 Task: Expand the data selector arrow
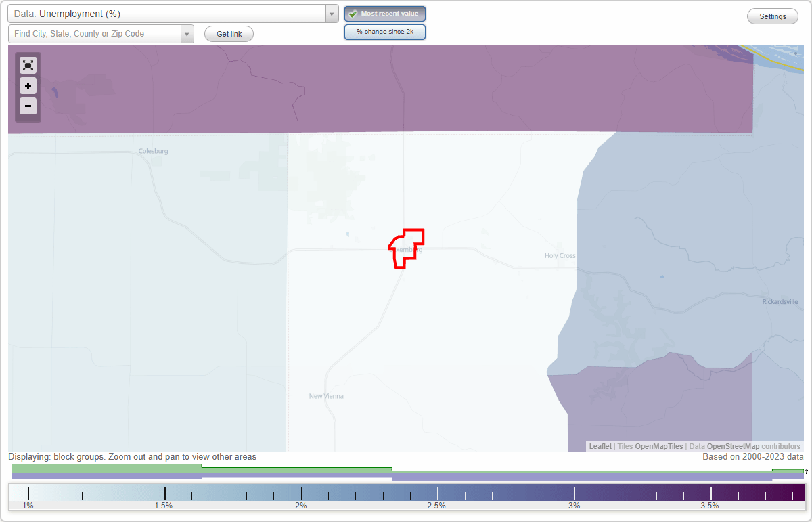(332, 14)
